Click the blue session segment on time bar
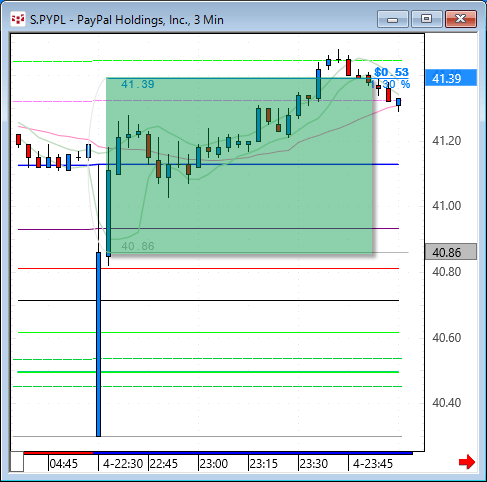487x482 pixels. point(253,453)
